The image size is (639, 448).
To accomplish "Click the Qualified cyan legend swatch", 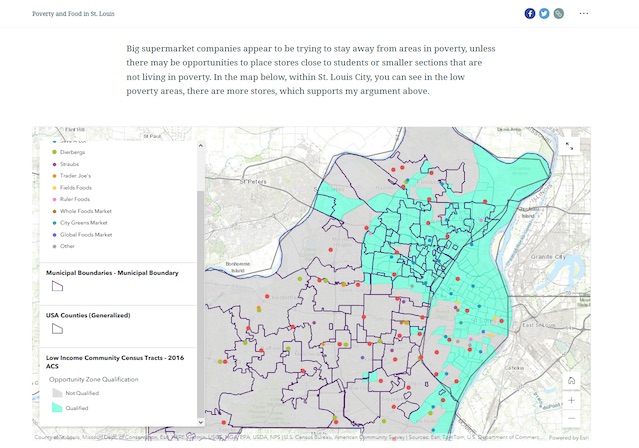I will coord(57,407).
